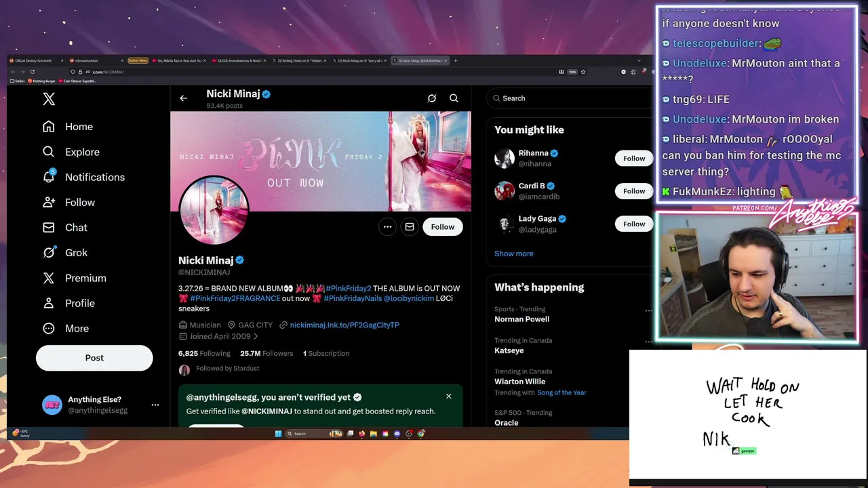This screenshot has height=488, width=868.
Task: Open the #PinkFriday2FRAGRANCE hashtag
Action: (x=235, y=298)
